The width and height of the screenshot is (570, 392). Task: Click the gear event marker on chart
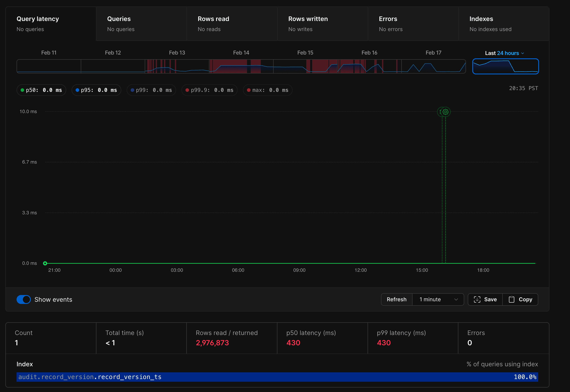click(445, 112)
